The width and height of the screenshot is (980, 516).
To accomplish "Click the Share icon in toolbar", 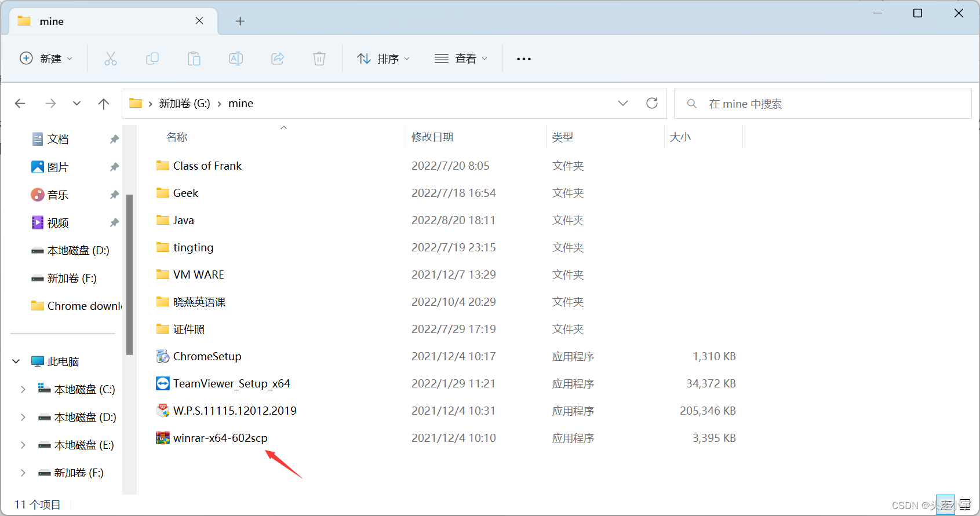I will point(278,58).
